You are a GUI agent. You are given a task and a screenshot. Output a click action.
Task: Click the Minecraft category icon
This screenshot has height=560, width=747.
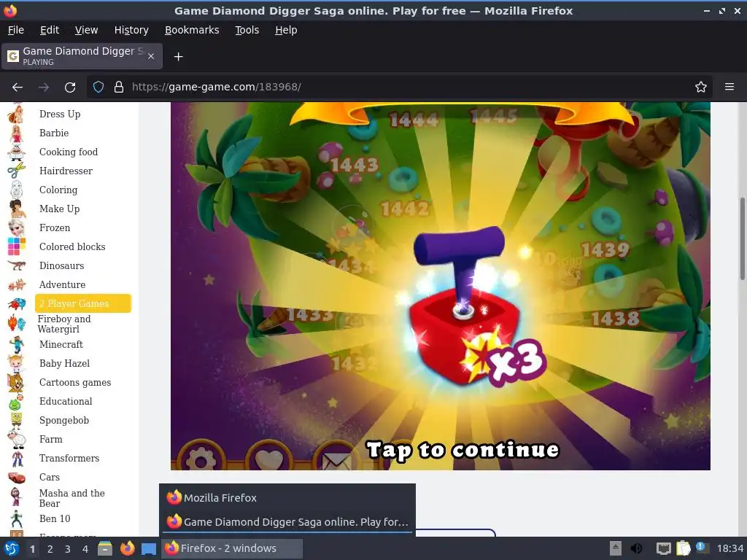point(16,345)
